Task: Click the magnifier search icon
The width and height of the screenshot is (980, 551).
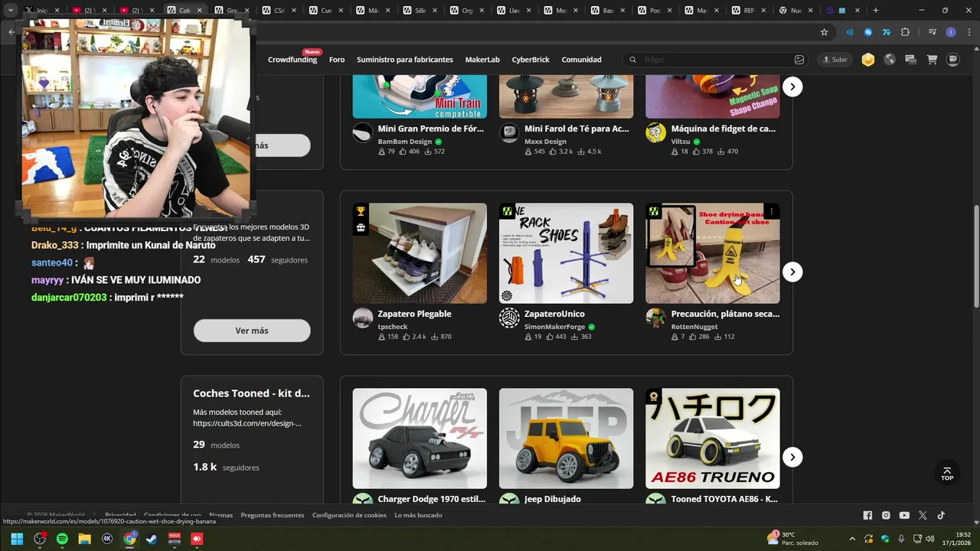Action: point(632,60)
